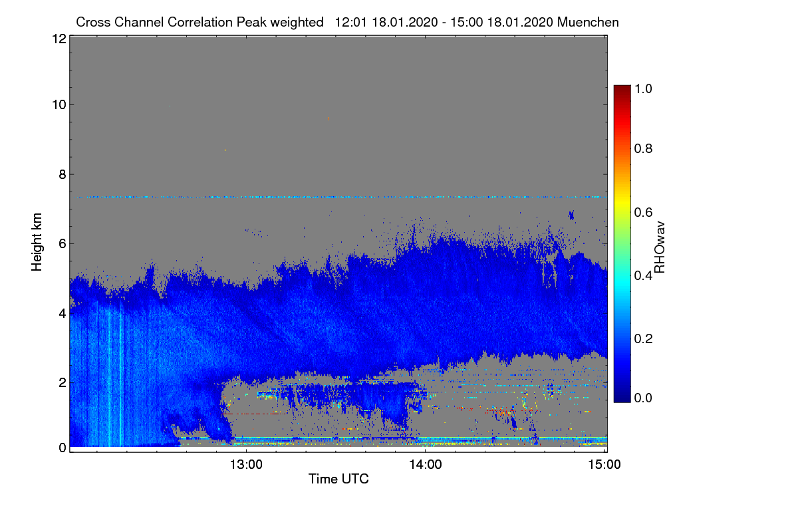Viewport: 798px width, 532px height.
Task: Click the 'Muenchen' location label in title
Action: click(x=589, y=22)
